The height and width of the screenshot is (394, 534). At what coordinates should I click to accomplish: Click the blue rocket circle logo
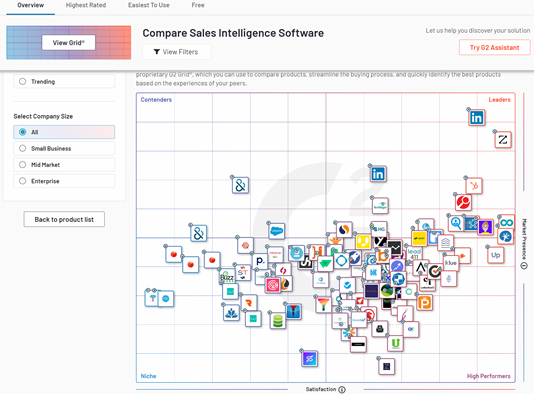pyautogui.click(x=355, y=257)
